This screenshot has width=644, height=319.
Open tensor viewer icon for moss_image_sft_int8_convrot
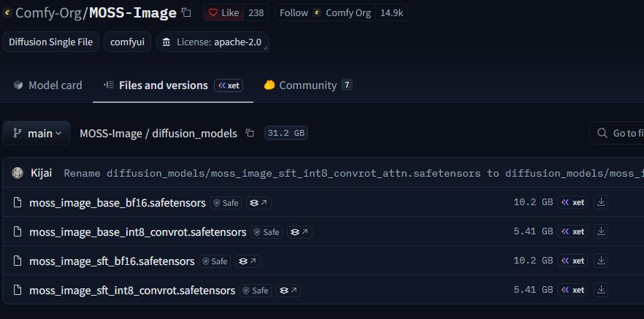coord(288,291)
